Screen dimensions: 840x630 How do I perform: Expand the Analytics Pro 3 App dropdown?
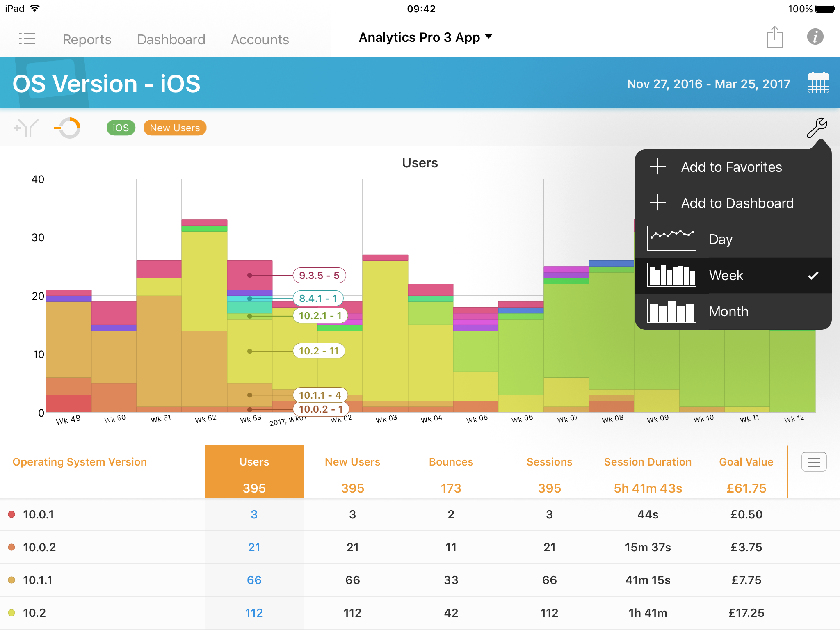click(x=425, y=37)
